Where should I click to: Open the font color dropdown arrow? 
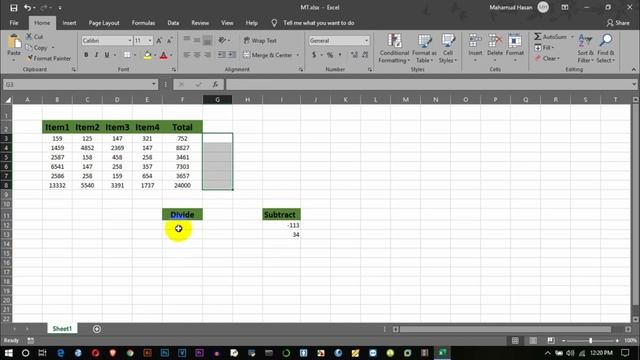[x=171, y=55]
